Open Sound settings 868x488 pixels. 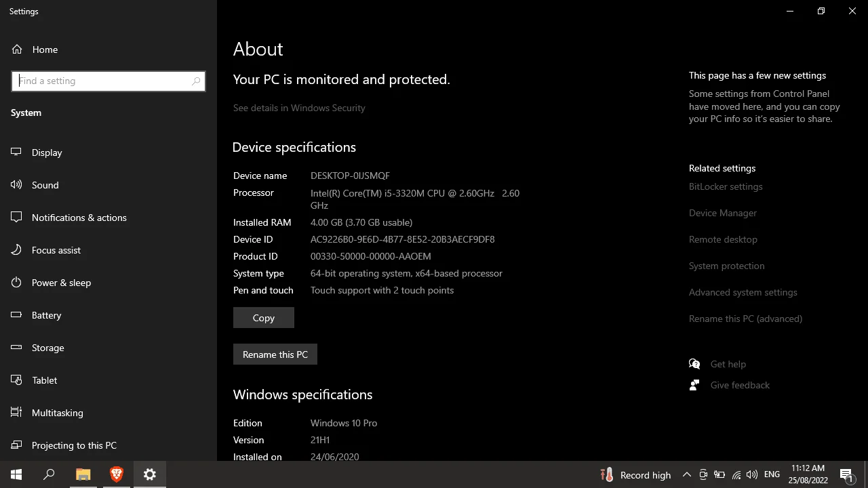point(108,185)
